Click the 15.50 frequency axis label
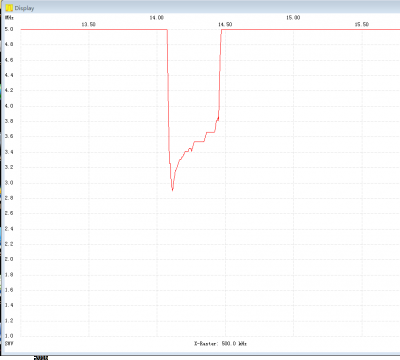400x360 pixels. 362,24
